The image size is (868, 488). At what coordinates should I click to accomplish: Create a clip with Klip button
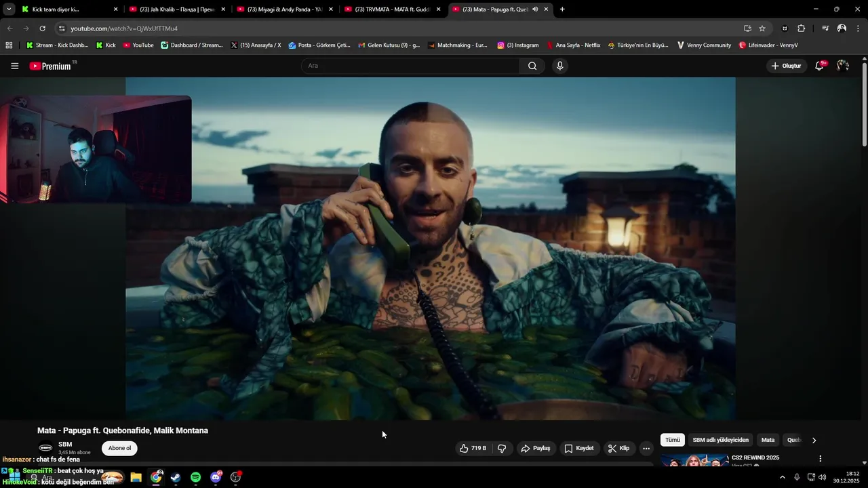tap(618, 448)
